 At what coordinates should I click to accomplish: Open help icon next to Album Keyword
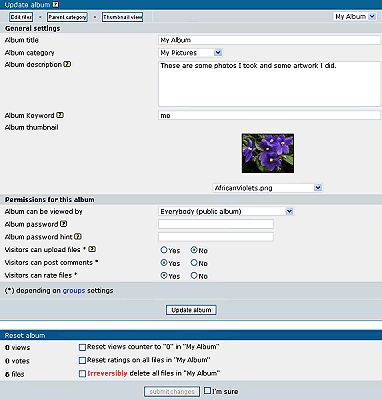tap(60, 115)
